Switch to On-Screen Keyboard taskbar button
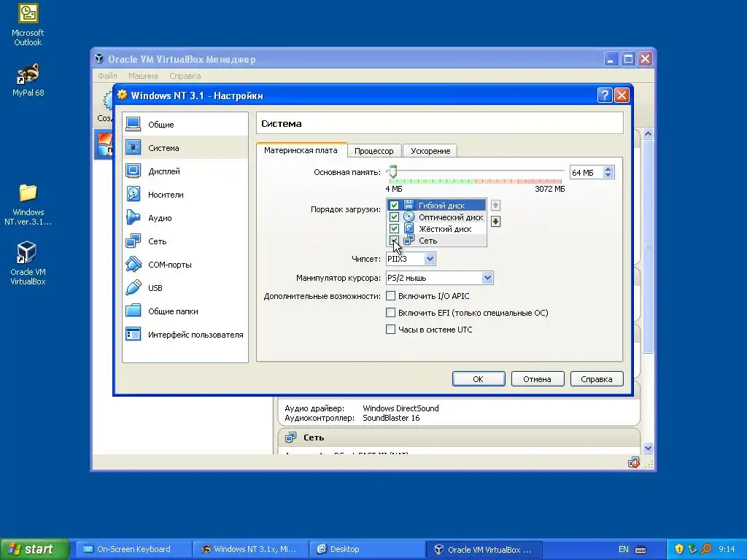This screenshot has width=747, height=560. [133, 549]
